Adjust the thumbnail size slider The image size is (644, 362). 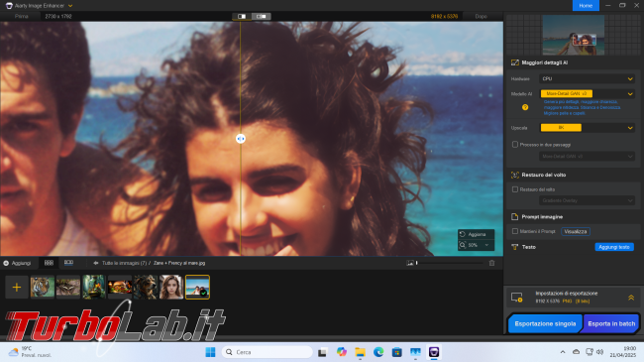(x=450, y=263)
